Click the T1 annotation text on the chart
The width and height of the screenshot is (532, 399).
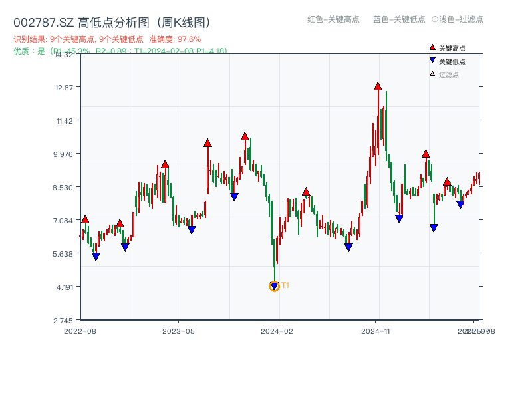tap(285, 285)
